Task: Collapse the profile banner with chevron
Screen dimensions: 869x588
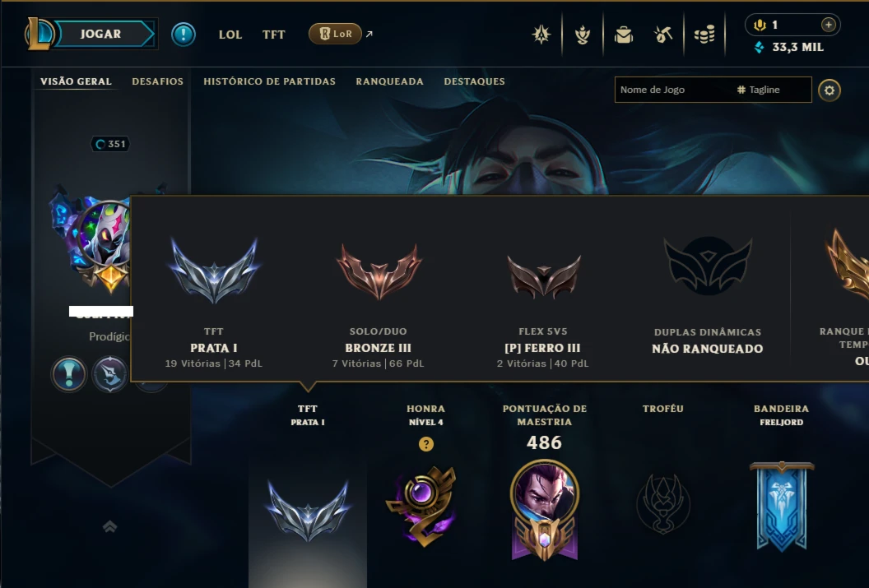Action: pyautogui.click(x=109, y=526)
